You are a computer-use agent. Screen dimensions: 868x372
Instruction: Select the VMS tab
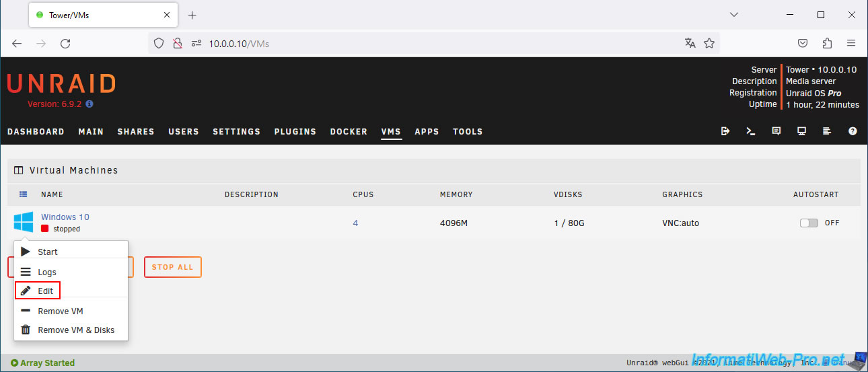coord(391,132)
